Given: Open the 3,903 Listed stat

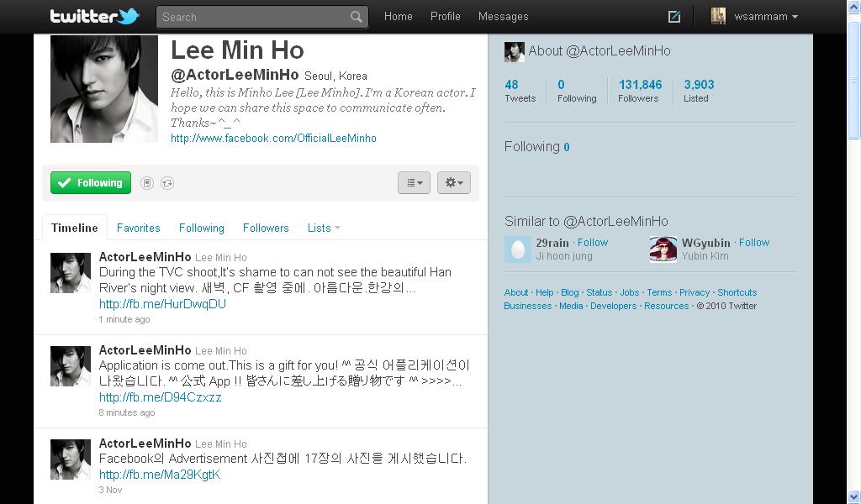Looking at the screenshot, I should point(699,91).
